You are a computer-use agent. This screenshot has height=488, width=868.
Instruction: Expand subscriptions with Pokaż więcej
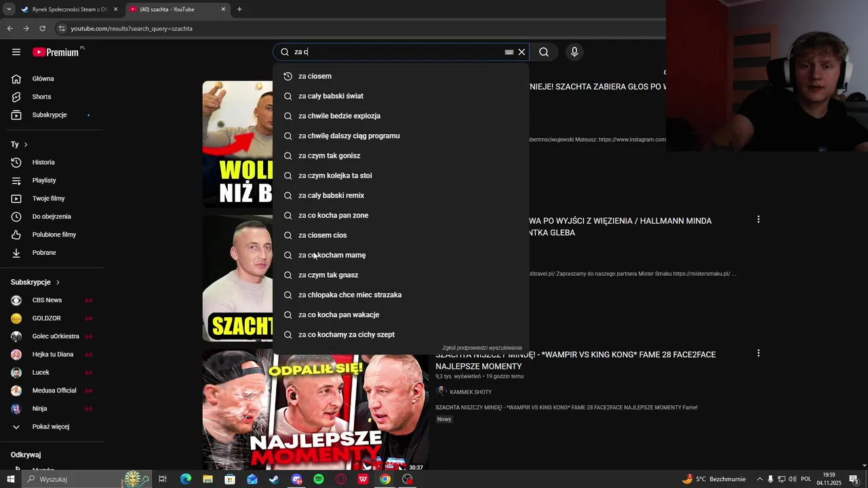click(x=52, y=426)
